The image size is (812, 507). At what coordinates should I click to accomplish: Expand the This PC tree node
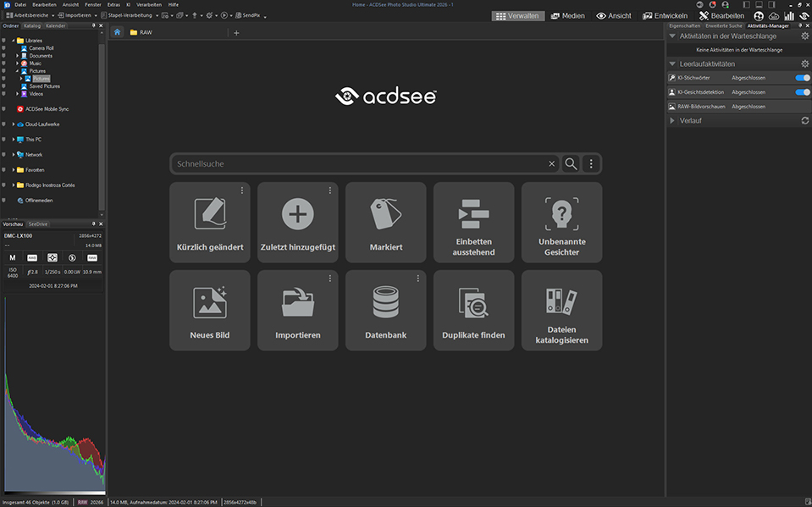click(13, 140)
